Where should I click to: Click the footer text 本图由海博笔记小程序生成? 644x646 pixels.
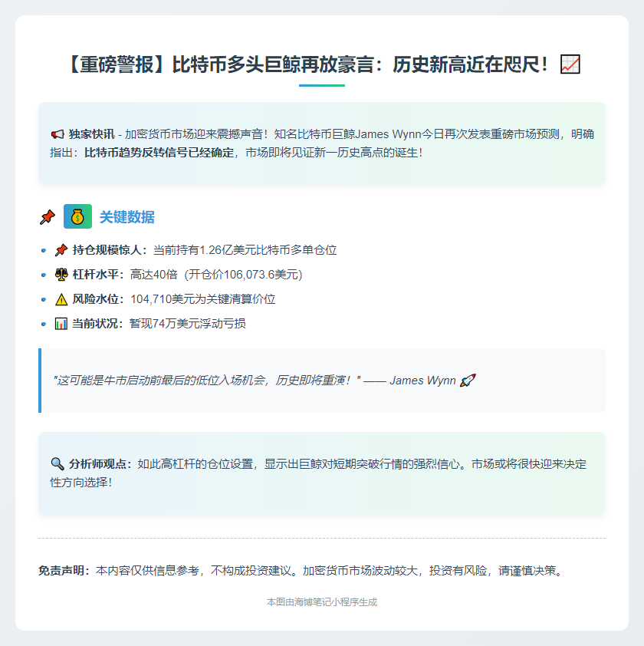(322, 602)
